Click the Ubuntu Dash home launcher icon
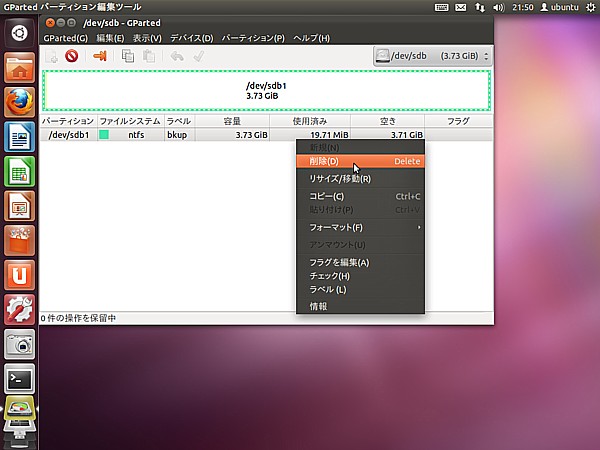The image size is (600, 450). 19,33
